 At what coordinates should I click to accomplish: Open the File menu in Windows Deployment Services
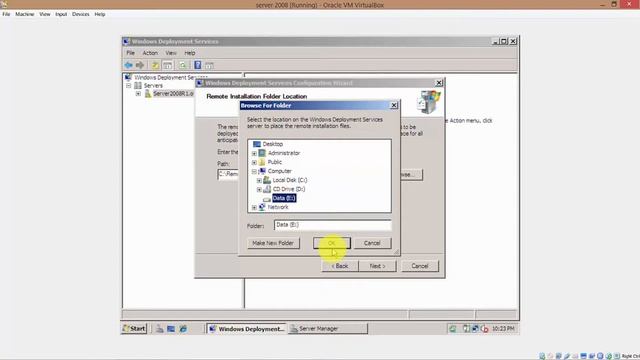click(130, 53)
